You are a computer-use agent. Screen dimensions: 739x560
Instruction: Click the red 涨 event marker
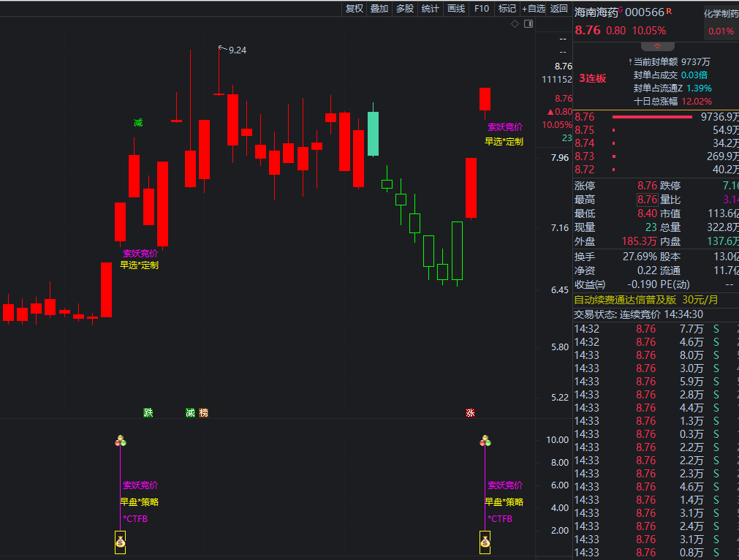click(471, 413)
